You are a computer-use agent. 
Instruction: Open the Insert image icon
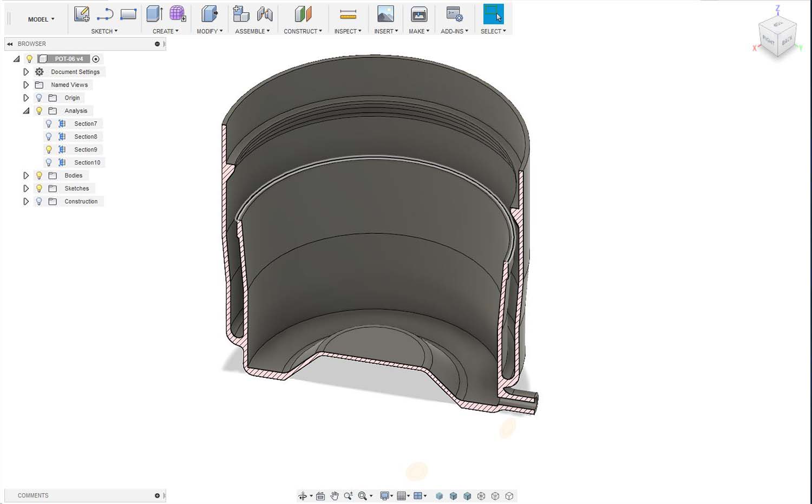click(385, 14)
